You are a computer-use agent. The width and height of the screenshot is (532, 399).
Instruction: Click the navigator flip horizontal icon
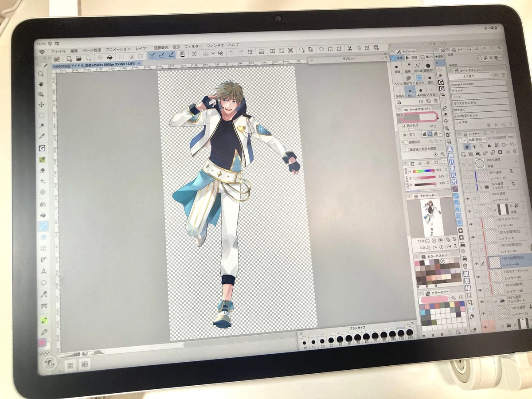tap(448, 246)
